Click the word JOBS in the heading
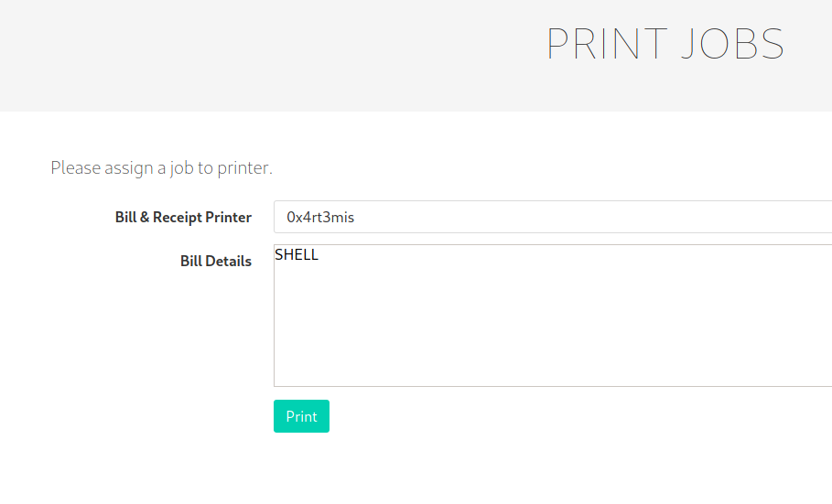The height and width of the screenshot is (504, 832). pos(733,44)
